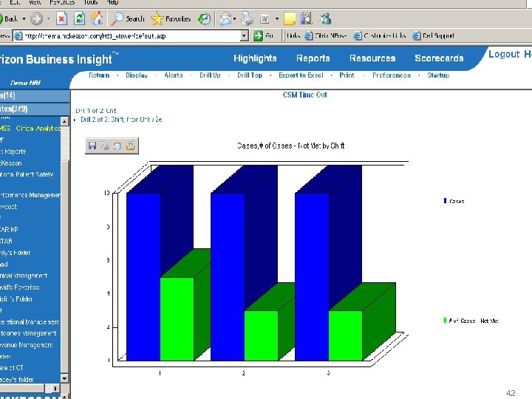Click the browser Forward arrow button

point(37,18)
